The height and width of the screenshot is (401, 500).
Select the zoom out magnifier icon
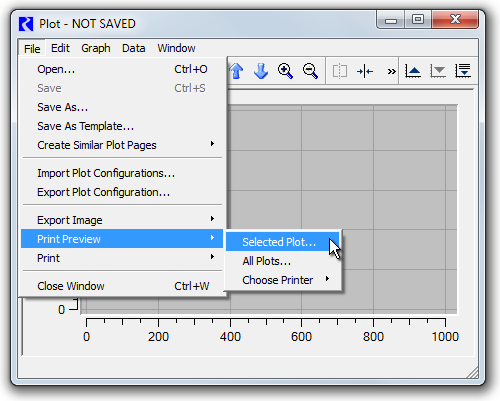pyautogui.click(x=310, y=71)
